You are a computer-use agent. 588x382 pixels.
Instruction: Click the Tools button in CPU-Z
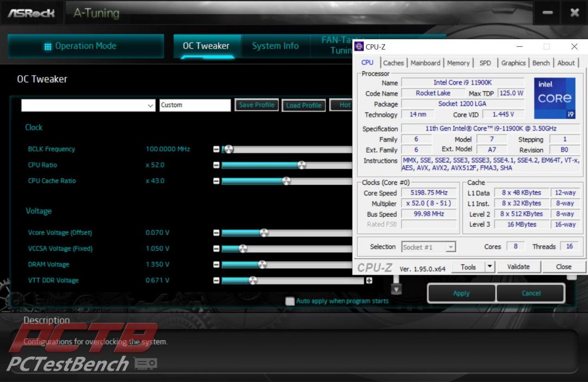[x=468, y=267]
